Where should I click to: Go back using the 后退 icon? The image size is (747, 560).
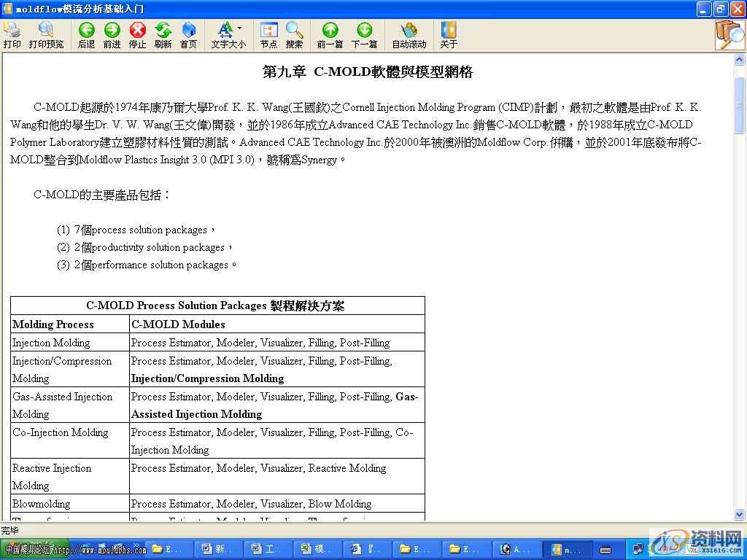[x=86, y=34]
